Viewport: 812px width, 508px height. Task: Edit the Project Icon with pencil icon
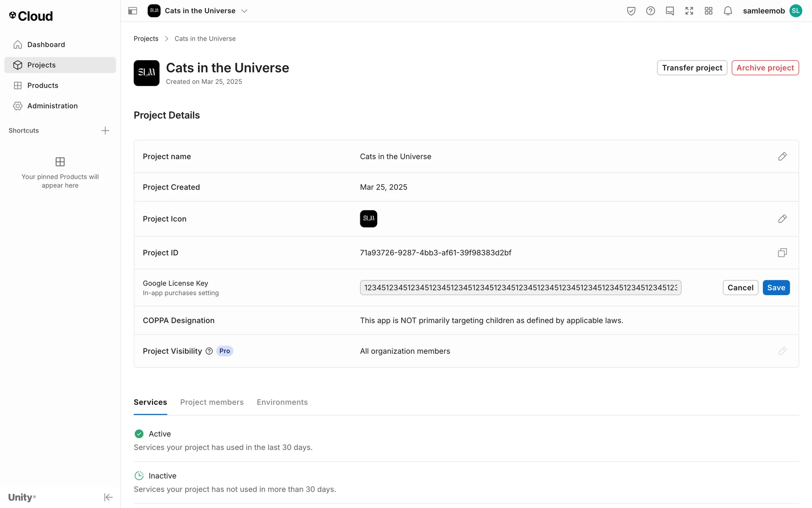tap(782, 219)
